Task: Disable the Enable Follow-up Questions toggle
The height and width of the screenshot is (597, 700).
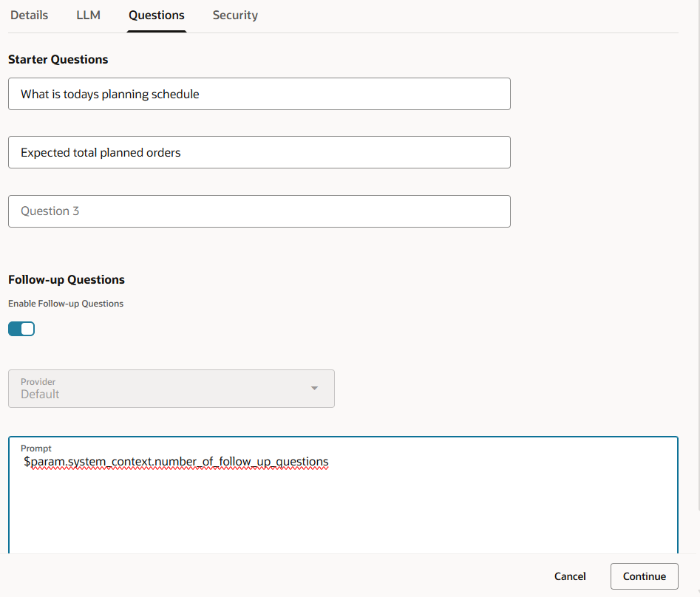Action: (x=21, y=329)
